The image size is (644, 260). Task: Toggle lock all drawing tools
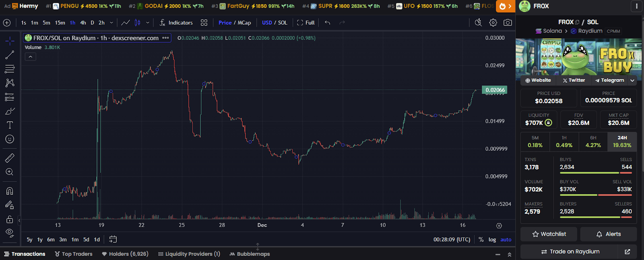coord(10,219)
